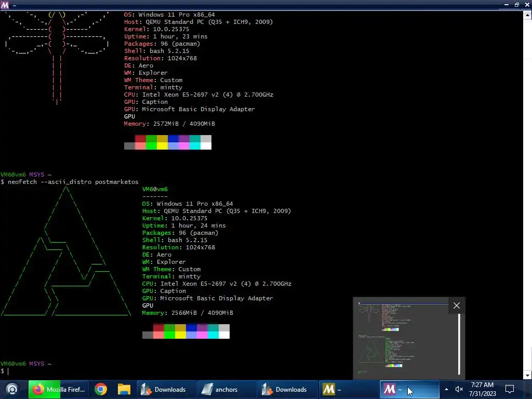
Task: Open File Explorer from the taskbar
Action: [x=124, y=389]
